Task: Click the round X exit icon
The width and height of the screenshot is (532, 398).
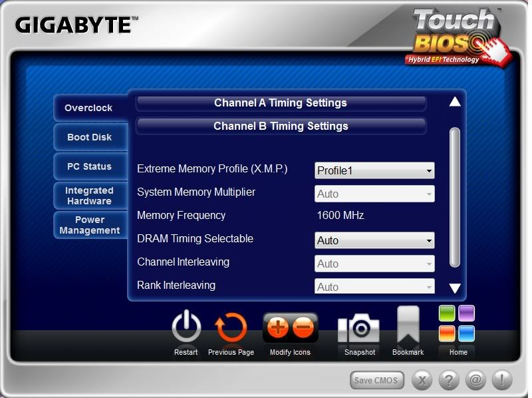Action: pyautogui.click(x=423, y=381)
